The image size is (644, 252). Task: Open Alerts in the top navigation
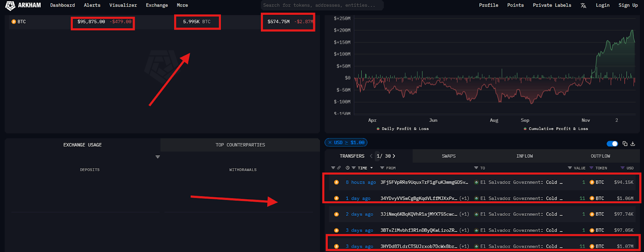pos(92,5)
